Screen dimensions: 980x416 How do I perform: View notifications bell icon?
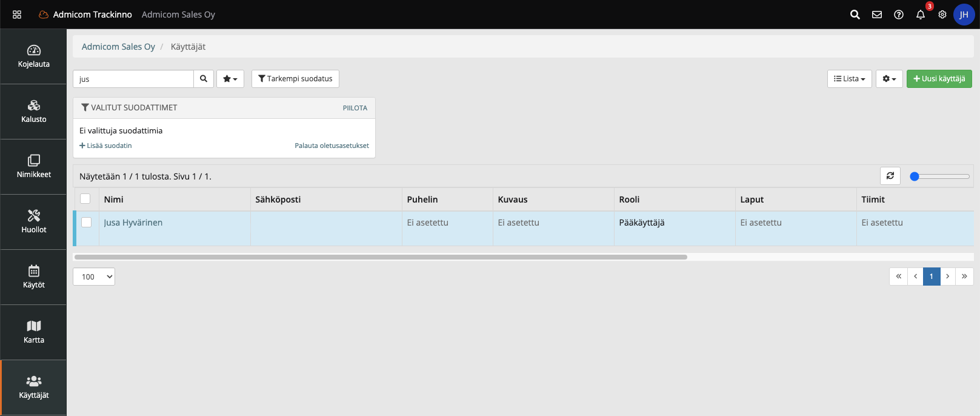tap(921, 15)
